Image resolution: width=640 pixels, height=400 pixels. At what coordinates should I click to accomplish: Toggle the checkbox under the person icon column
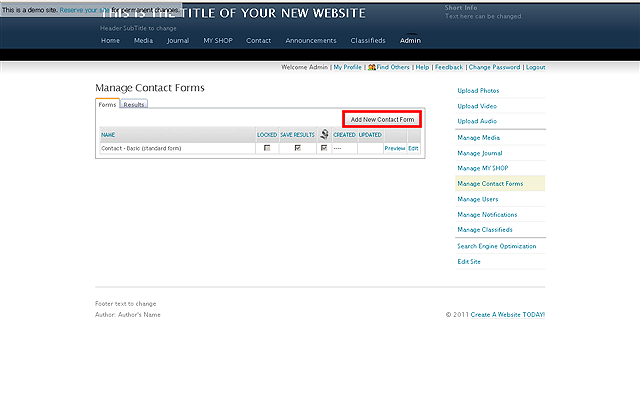coord(324,148)
